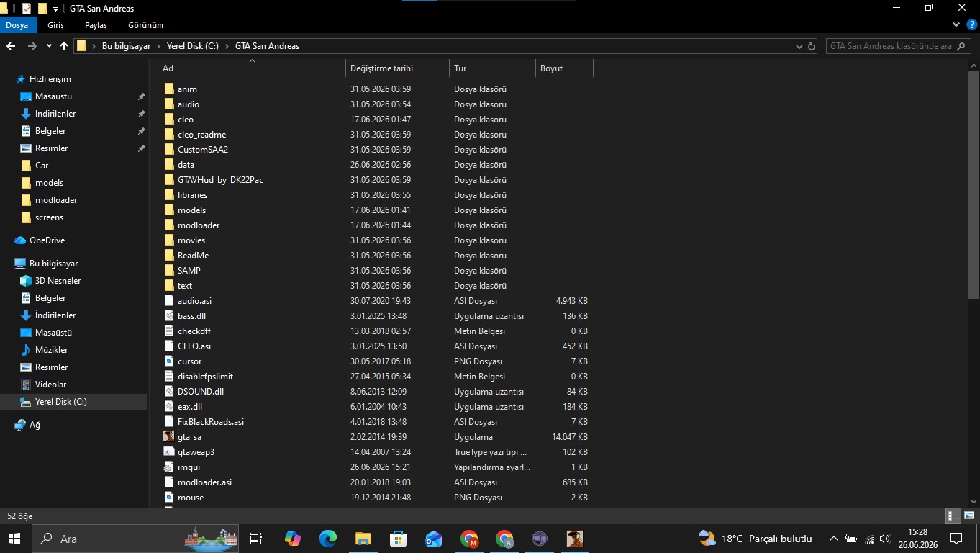Open volume control in system tray
The image size is (980, 553).
click(885, 539)
